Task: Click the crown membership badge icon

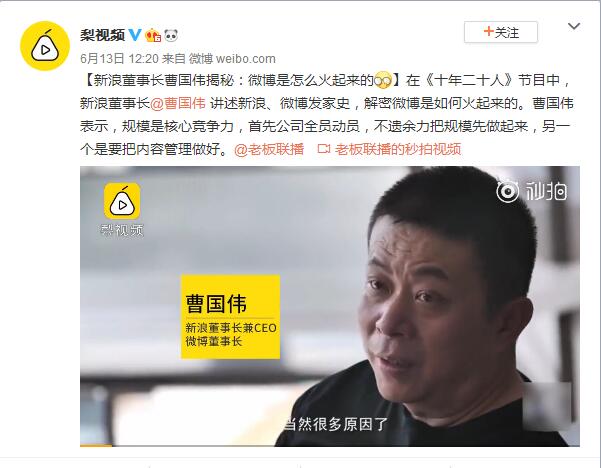Action: pos(153,35)
